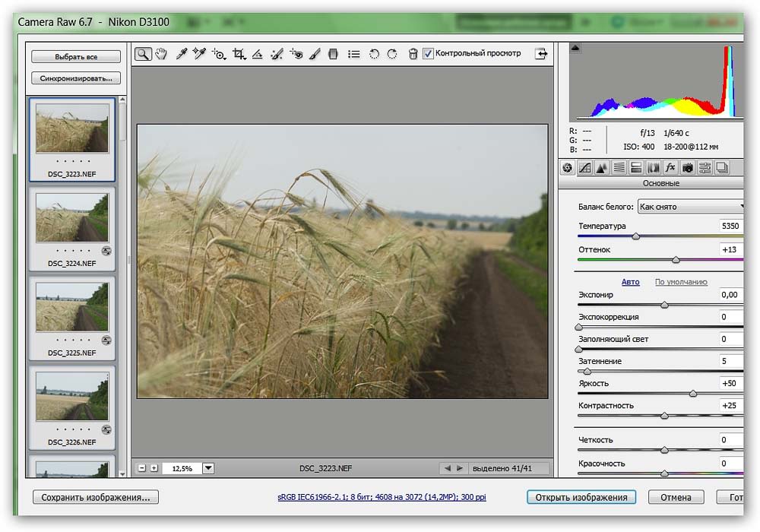Open the Effects (fx) tab
The image size is (760, 532).
(x=670, y=168)
